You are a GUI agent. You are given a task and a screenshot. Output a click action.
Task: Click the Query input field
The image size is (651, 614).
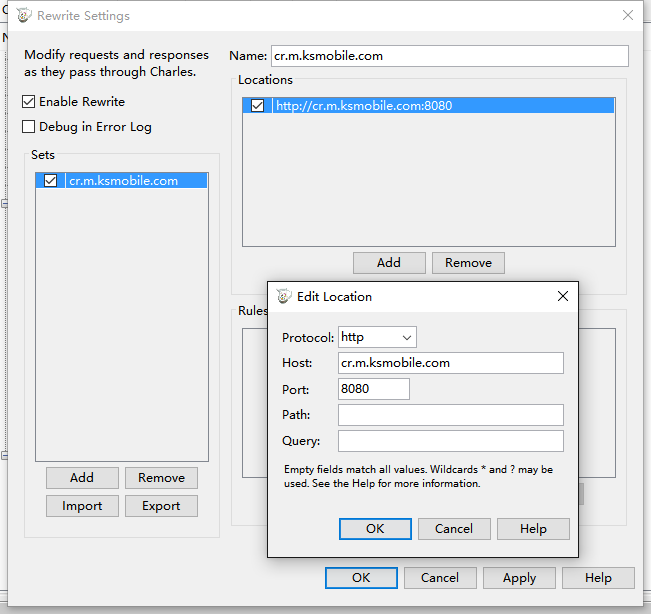(x=450, y=441)
